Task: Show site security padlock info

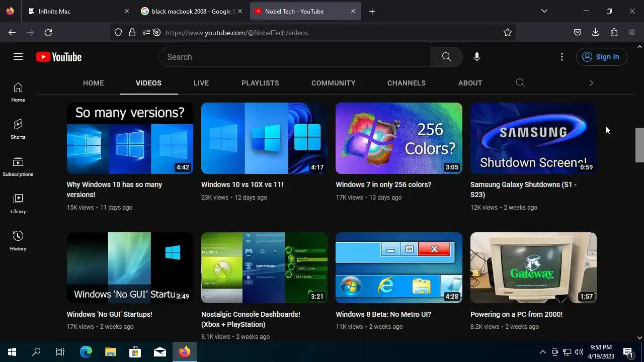Action: point(132,33)
